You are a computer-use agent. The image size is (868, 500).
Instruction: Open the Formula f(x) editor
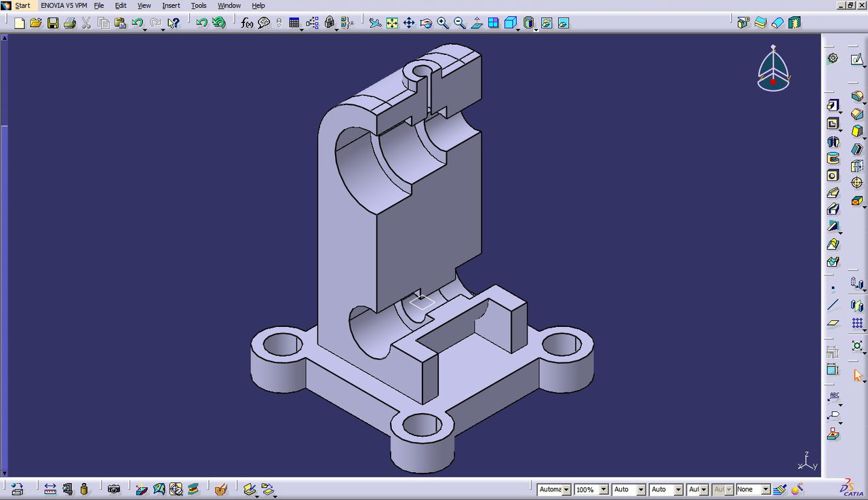click(247, 23)
